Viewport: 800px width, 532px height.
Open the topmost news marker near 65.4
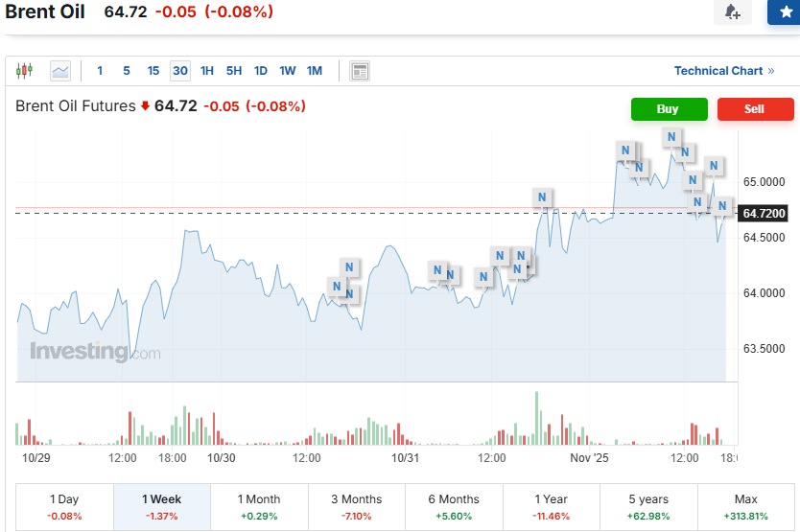671,137
